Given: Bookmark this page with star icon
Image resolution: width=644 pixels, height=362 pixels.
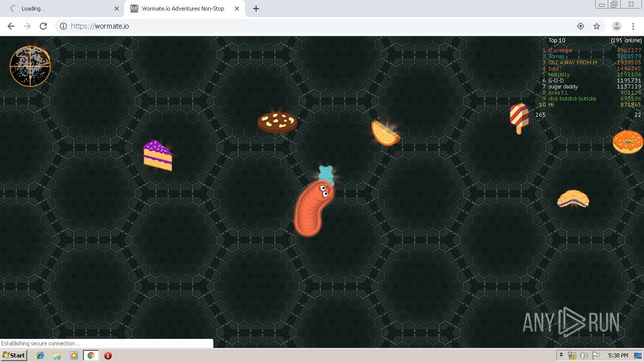Looking at the screenshot, I should (597, 26).
